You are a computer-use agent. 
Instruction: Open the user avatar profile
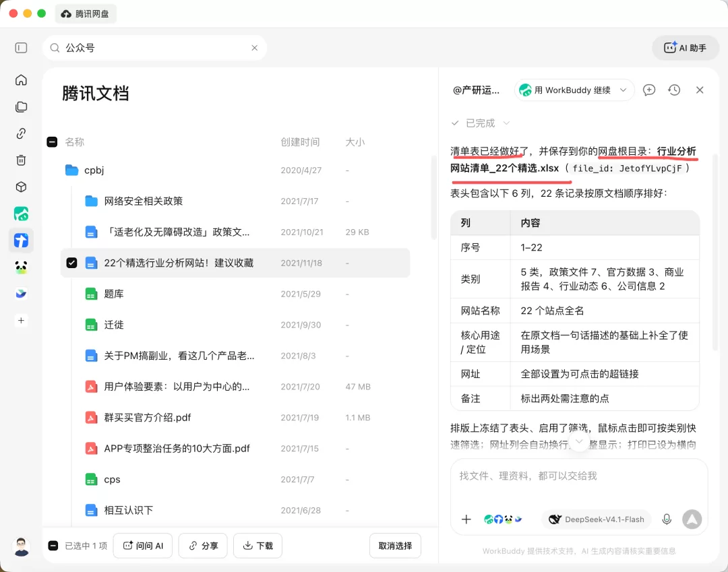tap(21, 546)
